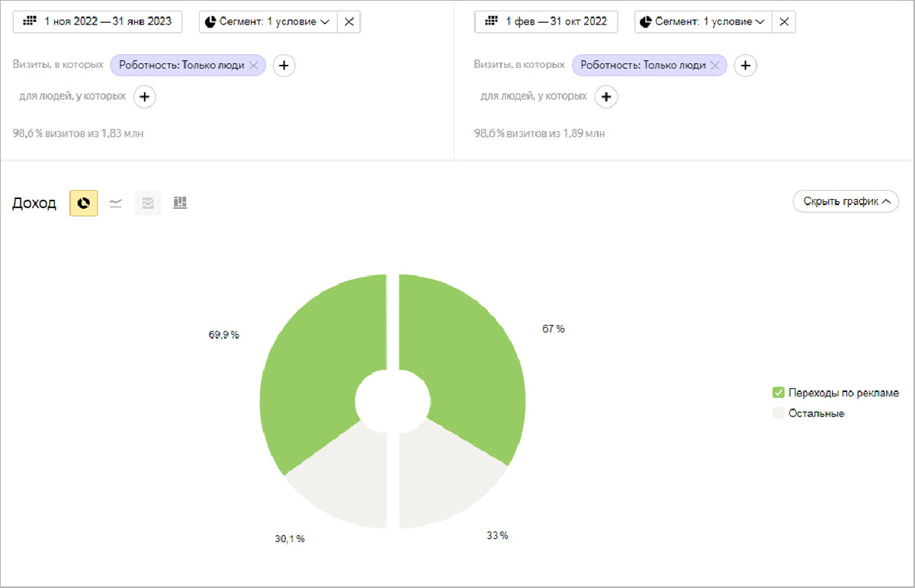The image size is (915, 588).
Task: Add left 'для людей, у которых' condition
Action: point(145,97)
